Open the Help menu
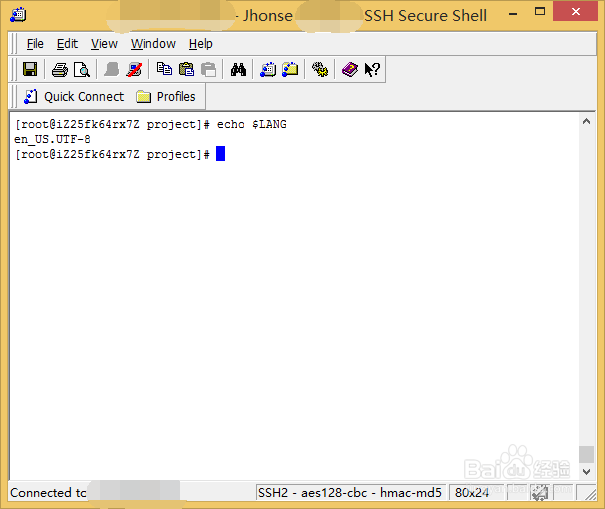Viewport: 605px width, 509px height. 201,44
